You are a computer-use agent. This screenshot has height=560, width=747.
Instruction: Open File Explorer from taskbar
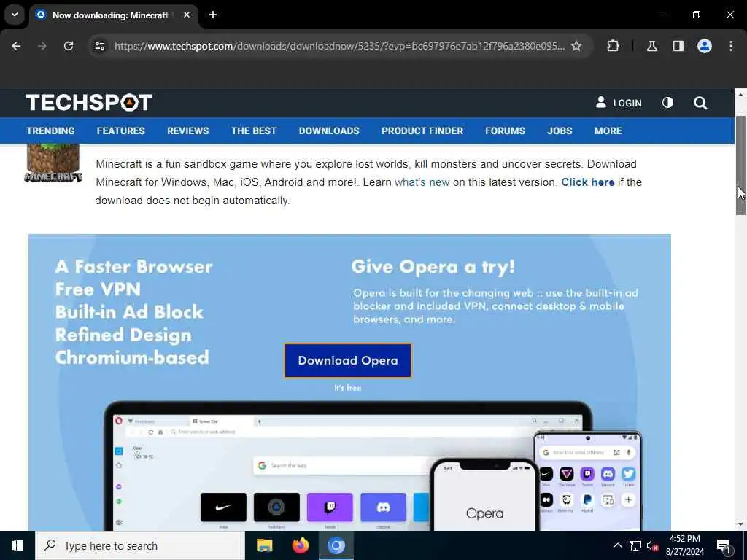(x=264, y=545)
